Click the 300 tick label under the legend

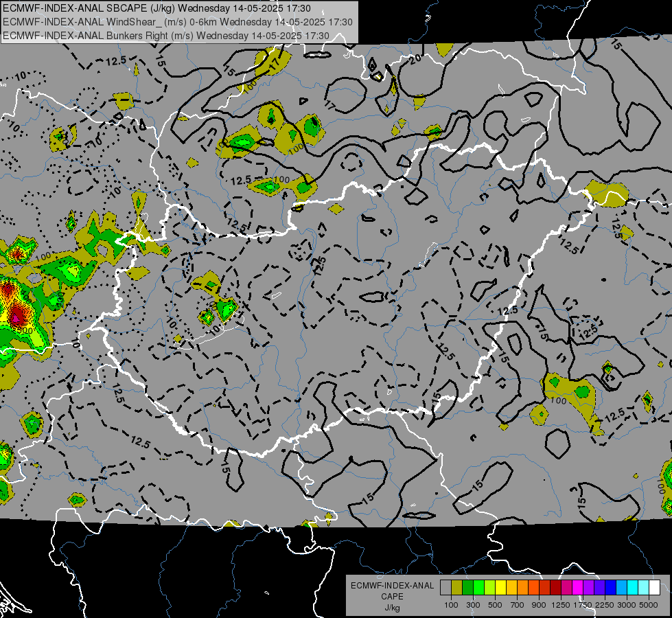click(x=473, y=605)
